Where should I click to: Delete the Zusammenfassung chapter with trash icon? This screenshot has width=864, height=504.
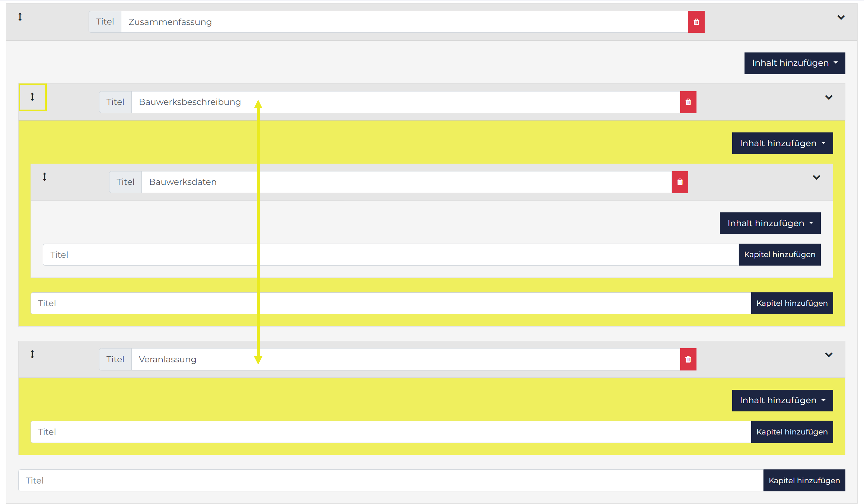[696, 22]
